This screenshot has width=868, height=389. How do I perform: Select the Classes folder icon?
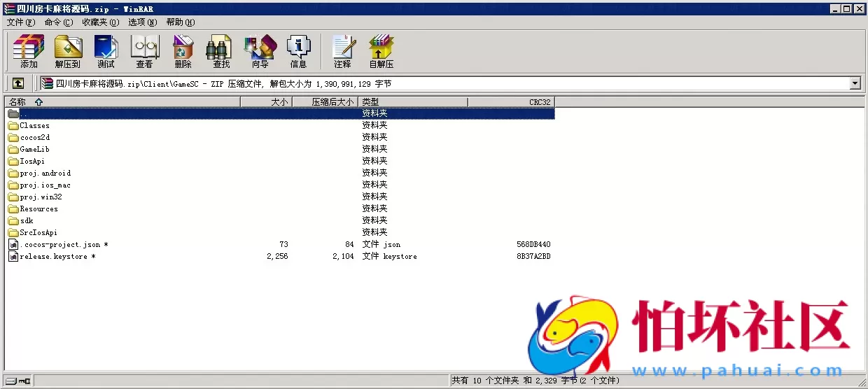pyautogui.click(x=13, y=125)
